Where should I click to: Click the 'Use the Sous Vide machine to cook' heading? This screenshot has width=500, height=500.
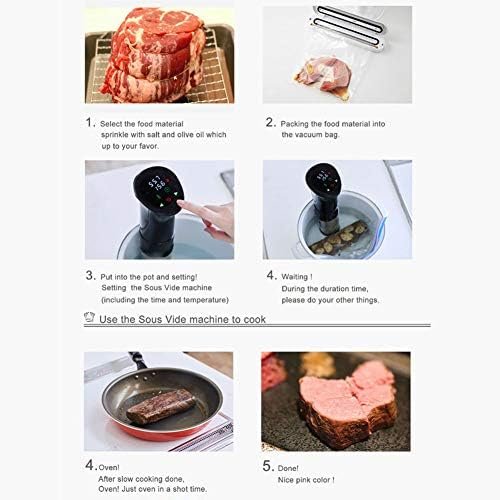coord(182,319)
